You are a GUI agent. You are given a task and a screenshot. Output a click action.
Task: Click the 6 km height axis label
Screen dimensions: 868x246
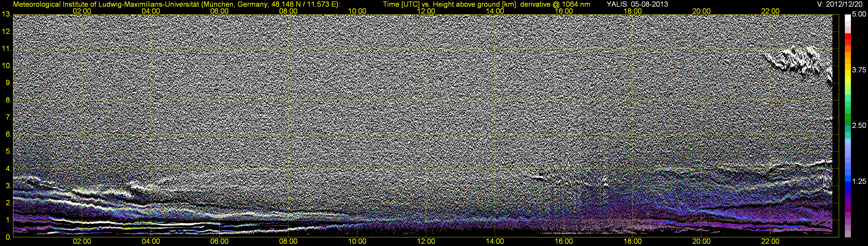(8, 135)
